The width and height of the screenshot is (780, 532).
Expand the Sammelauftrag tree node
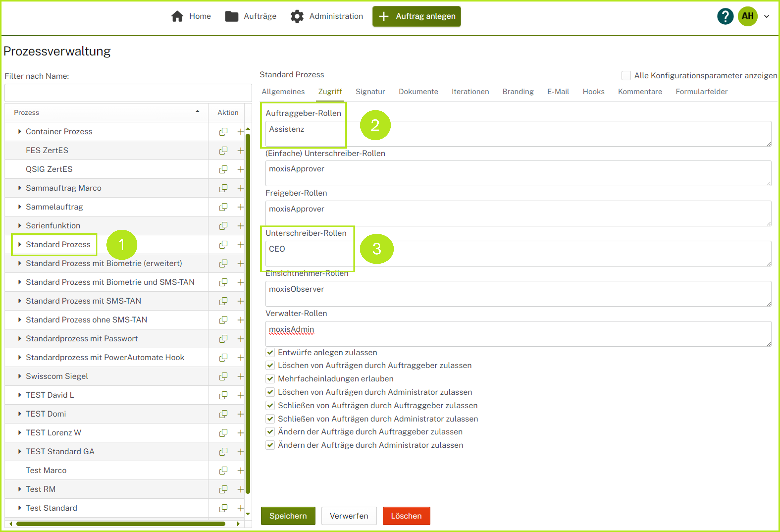(x=19, y=207)
